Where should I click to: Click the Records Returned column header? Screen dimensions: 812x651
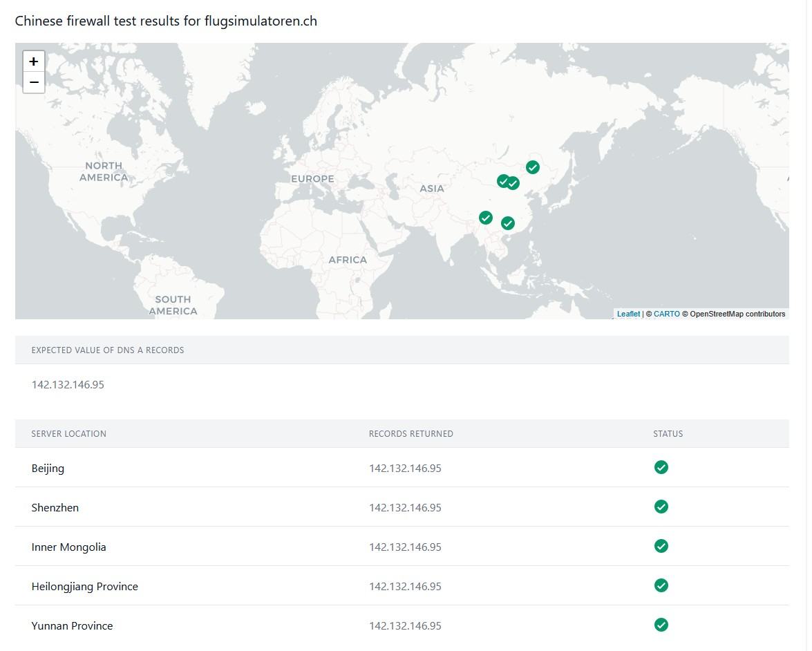click(x=410, y=434)
